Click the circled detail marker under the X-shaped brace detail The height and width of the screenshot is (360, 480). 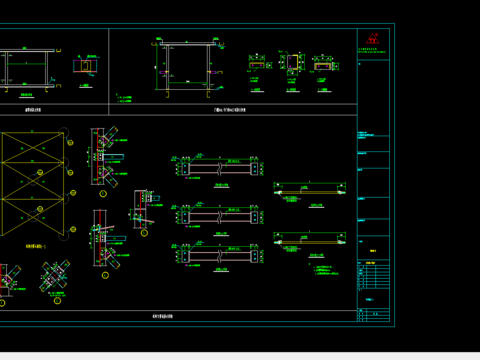(x=57, y=301)
